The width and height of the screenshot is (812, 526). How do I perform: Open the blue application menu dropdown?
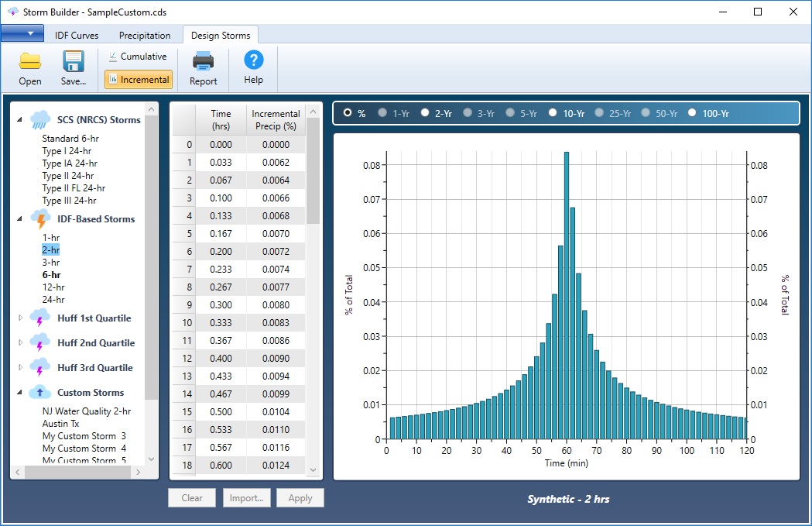click(x=22, y=34)
